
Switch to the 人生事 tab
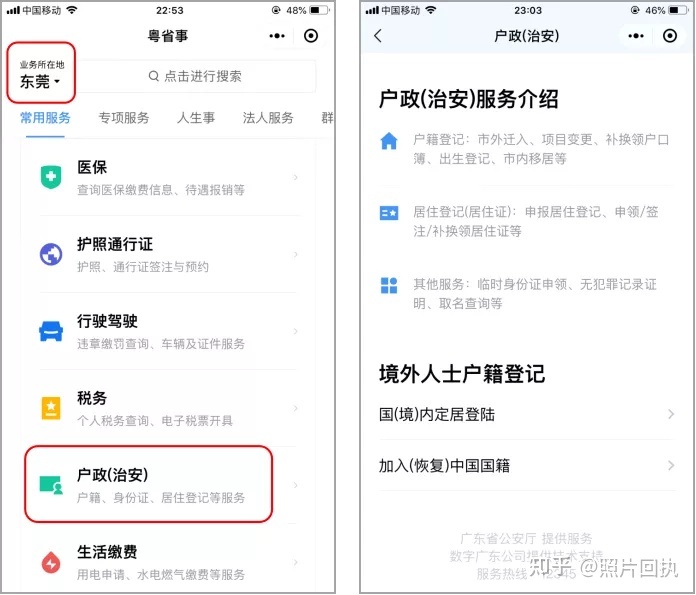coord(196,118)
